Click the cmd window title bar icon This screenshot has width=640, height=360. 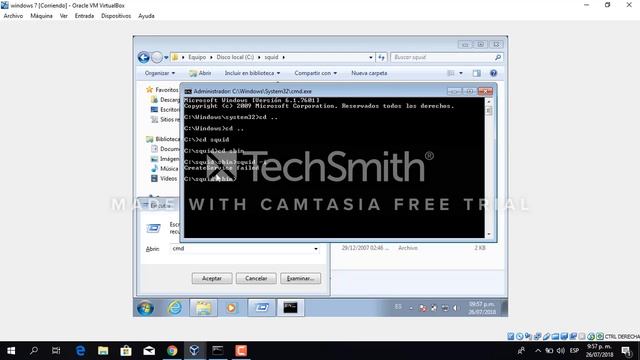pos(188,91)
